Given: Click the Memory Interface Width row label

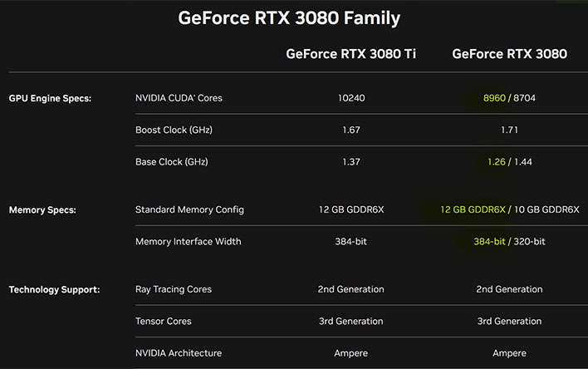Looking at the screenshot, I should coord(189,241).
